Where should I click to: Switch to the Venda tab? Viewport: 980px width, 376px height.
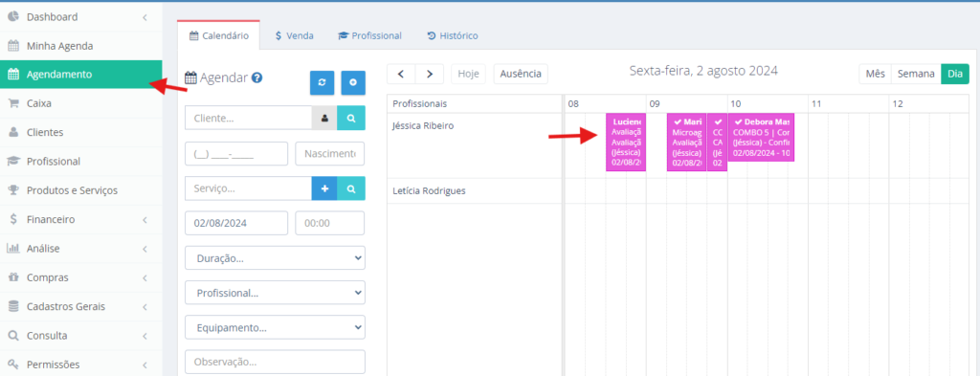[294, 35]
